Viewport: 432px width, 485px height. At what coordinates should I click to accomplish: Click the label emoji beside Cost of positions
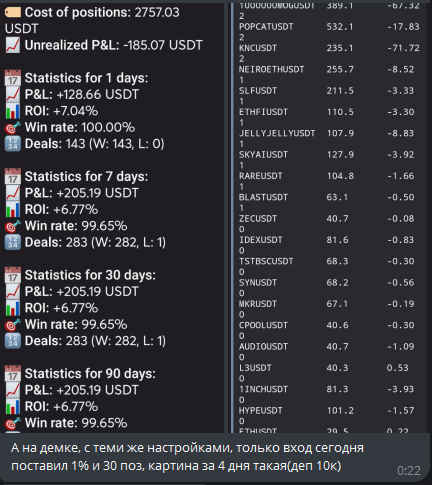(x=13, y=13)
